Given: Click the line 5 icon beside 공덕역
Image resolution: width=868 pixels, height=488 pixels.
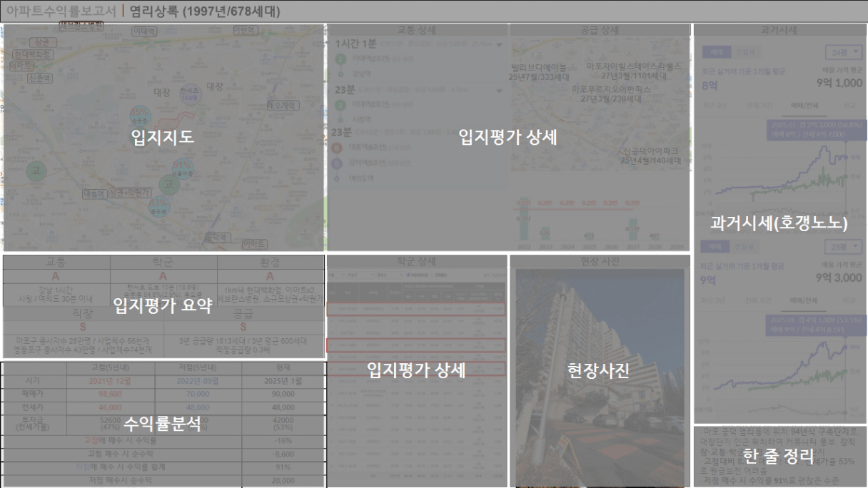Looking at the screenshot, I should [x=338, y=163].
